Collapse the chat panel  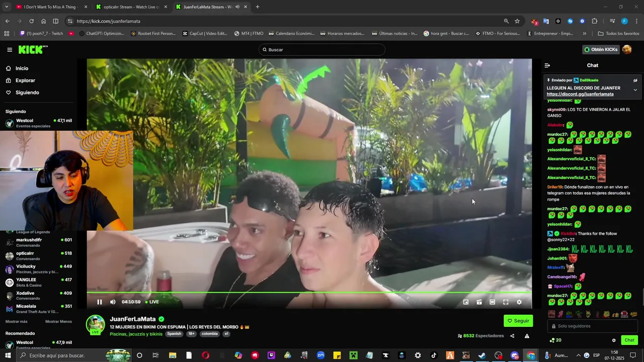[547, 65]
